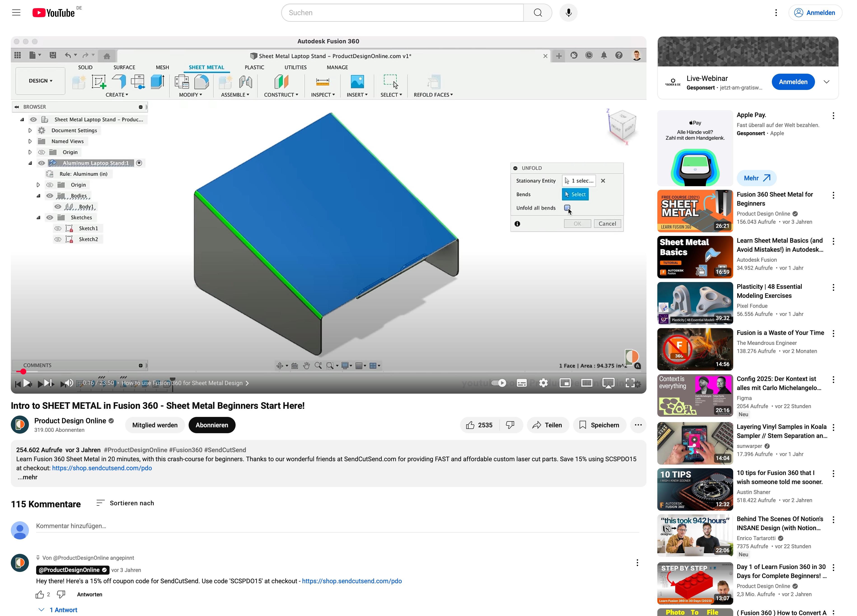Image resolution: width=857 pixels, height=616 pixels.
Task: Open the YouTube hamburger guide menu
Action: coord(16,12)
